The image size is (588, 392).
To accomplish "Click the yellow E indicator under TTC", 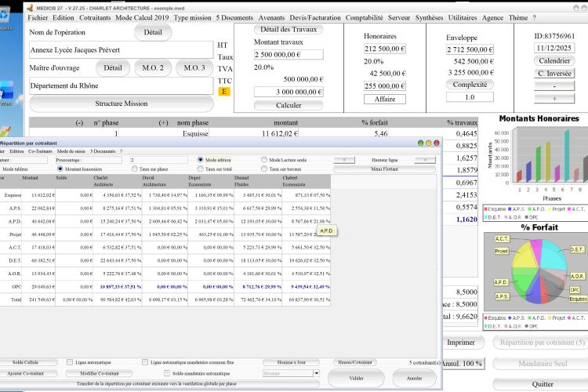I will 224,92.
